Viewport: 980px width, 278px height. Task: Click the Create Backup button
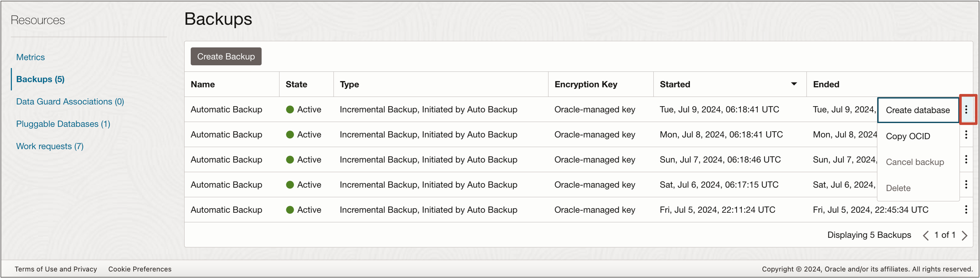[226, 56]
